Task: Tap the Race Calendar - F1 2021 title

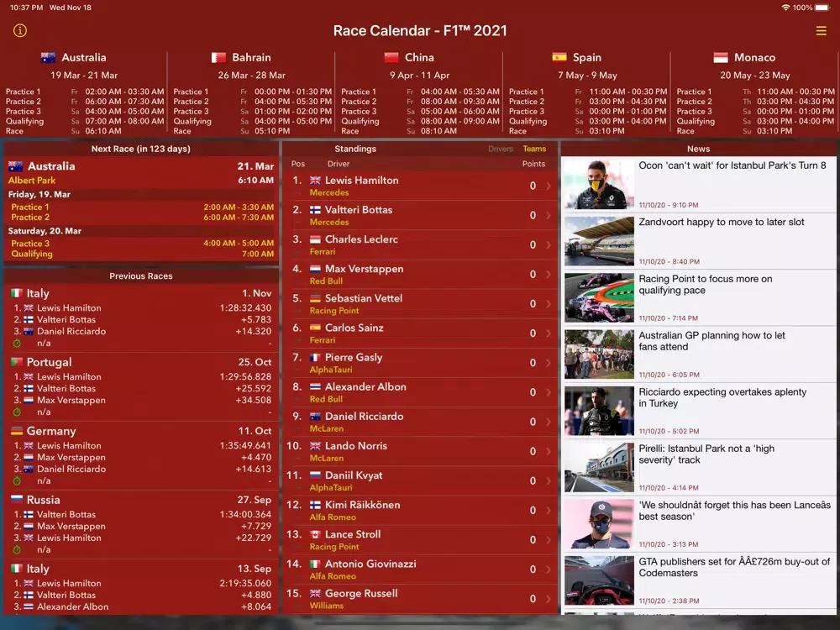Action: (420, 30)
